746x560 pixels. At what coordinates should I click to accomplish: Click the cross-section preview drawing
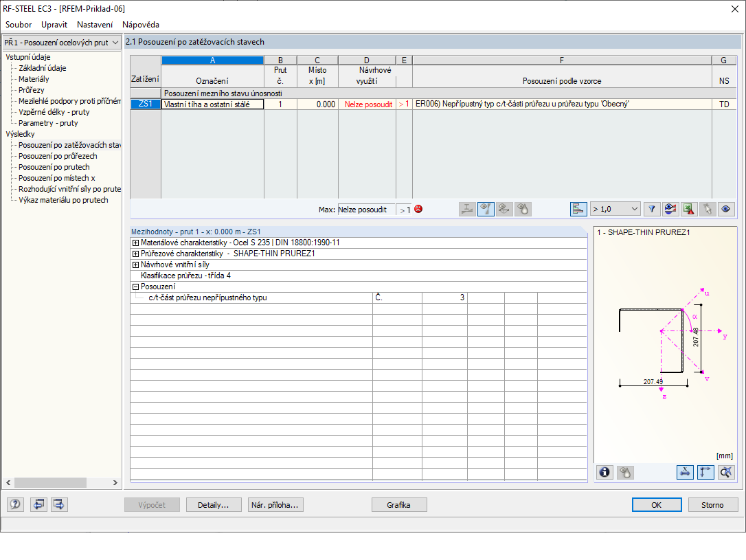pyautogui.click(x=666, y=344)
